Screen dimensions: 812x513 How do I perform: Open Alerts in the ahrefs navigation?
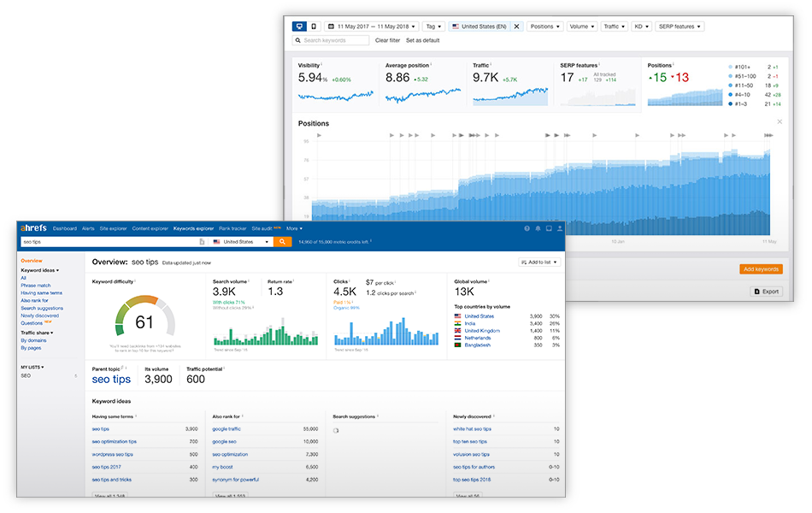pyautogui.click(x=88, y=228)
